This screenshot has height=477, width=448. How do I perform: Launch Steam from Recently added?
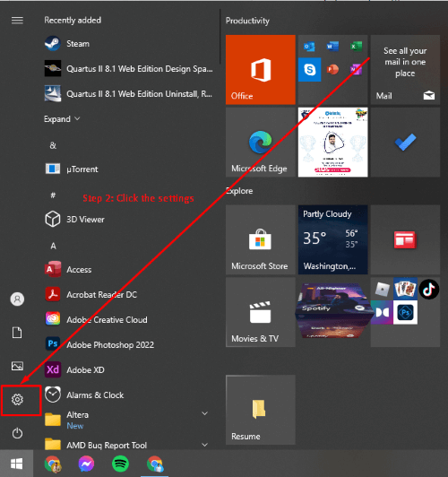[x=129, y=44]
